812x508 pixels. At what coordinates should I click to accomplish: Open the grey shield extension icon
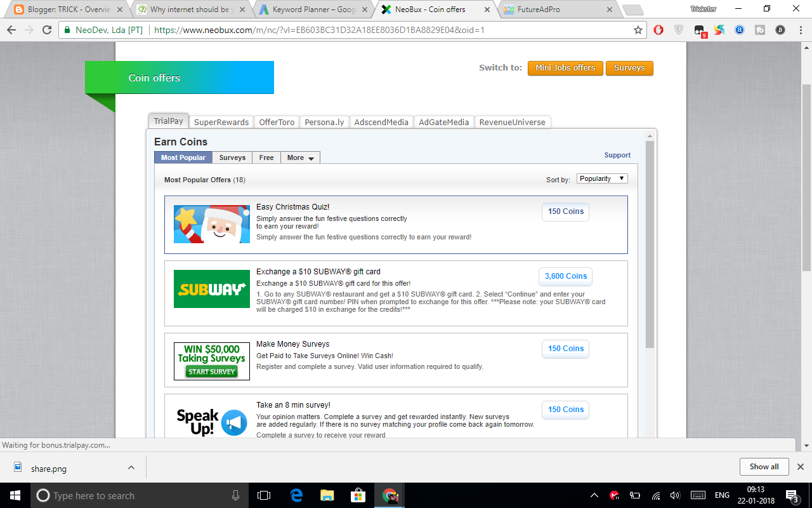tap(679, 30)
